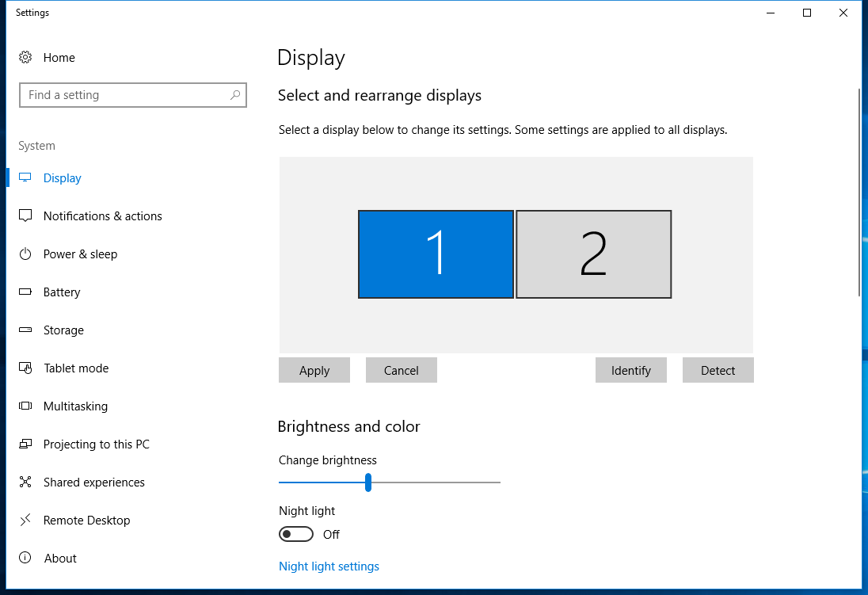Click the About info icon
Screen dimensions: 868x595
pos(25,558)
